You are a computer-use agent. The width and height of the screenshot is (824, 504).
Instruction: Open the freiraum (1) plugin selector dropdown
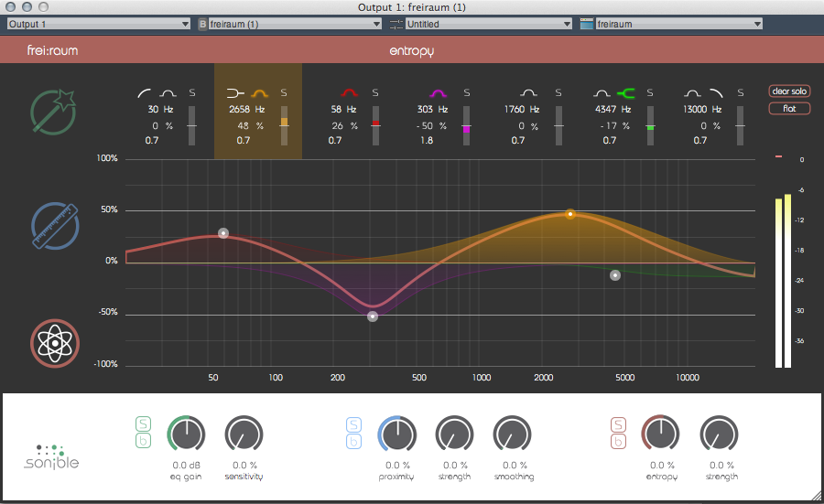click(293, 25)
